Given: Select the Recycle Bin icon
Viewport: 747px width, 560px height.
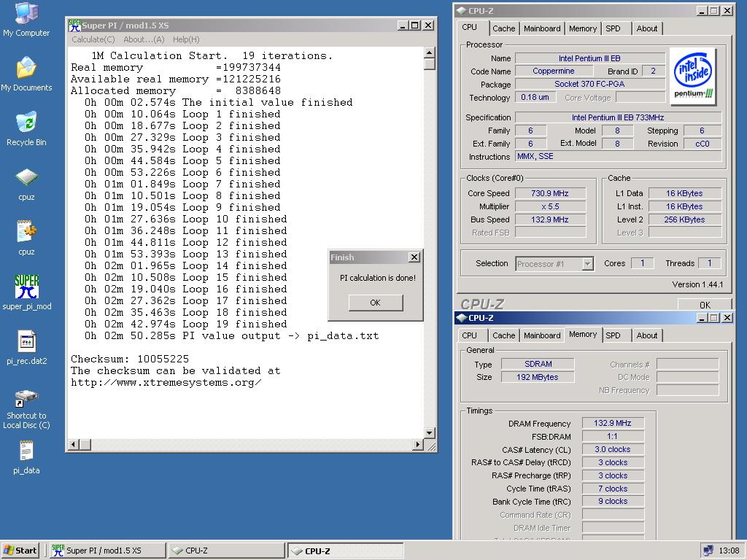Looking at the screenshot, I should 26,128.
